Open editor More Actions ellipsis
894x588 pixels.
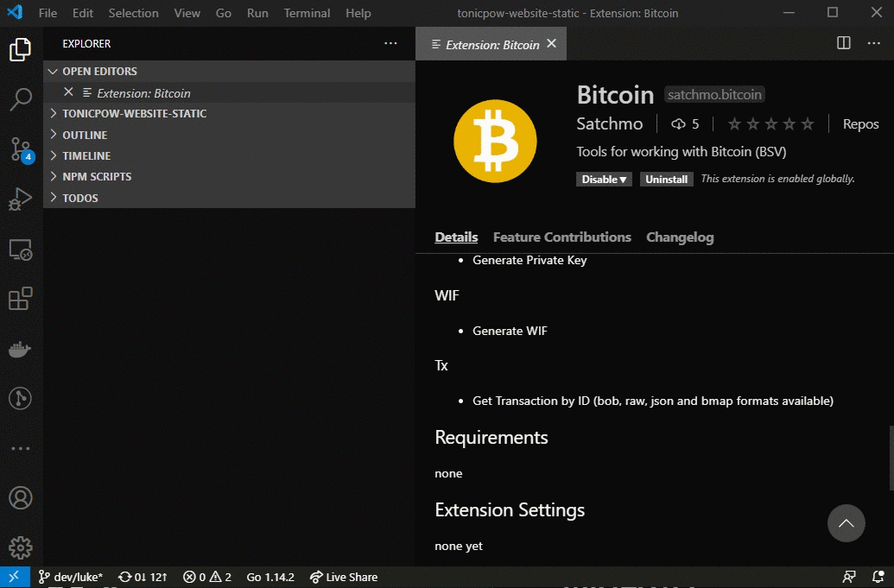pyautogui.click(x=873, y=43)
